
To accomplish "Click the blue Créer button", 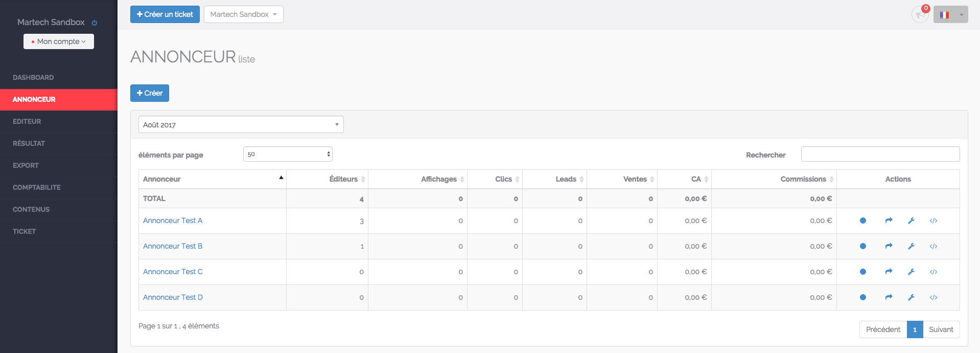I will point(150,93).
